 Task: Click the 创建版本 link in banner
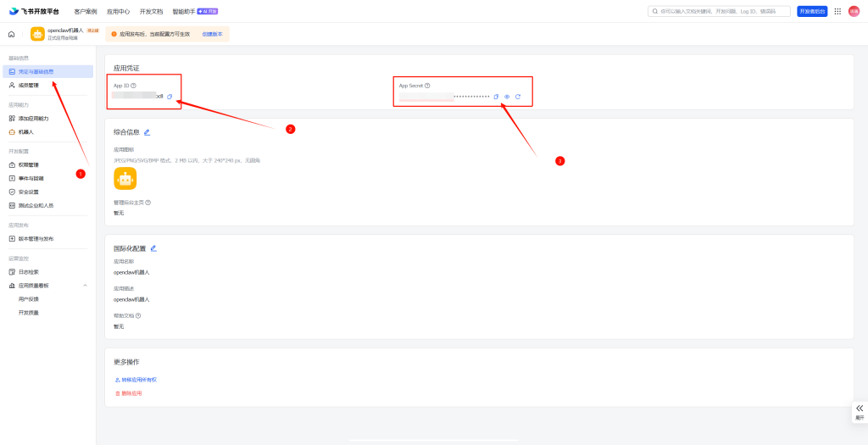click(212, 34)
